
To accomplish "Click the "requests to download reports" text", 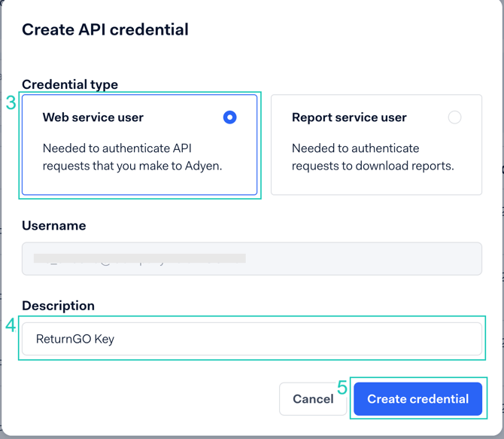I will pos(372,166).
